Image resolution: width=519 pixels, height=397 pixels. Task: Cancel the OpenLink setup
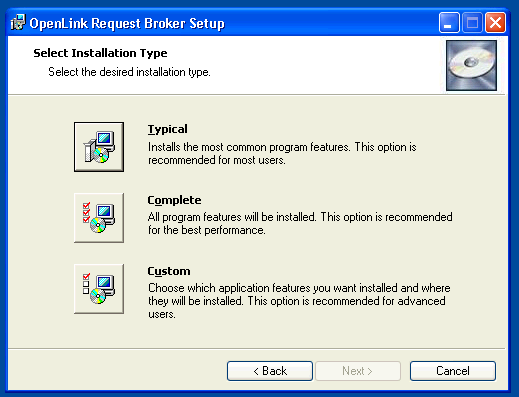point(453,371)
